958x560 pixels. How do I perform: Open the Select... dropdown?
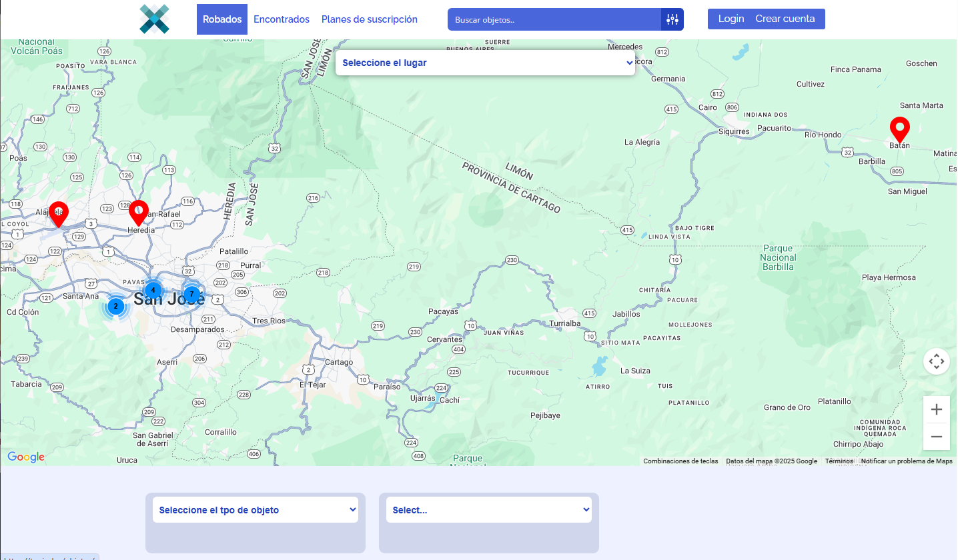click(488, 509)
